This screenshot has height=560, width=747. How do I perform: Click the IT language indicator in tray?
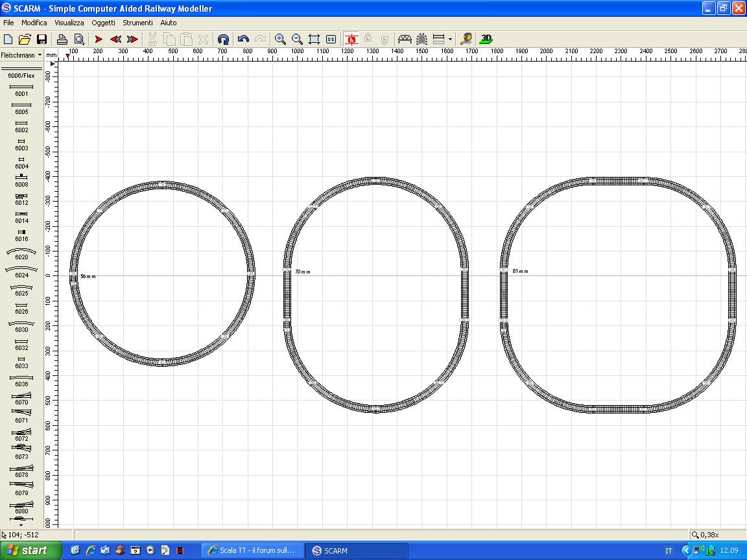pos(669,551)
